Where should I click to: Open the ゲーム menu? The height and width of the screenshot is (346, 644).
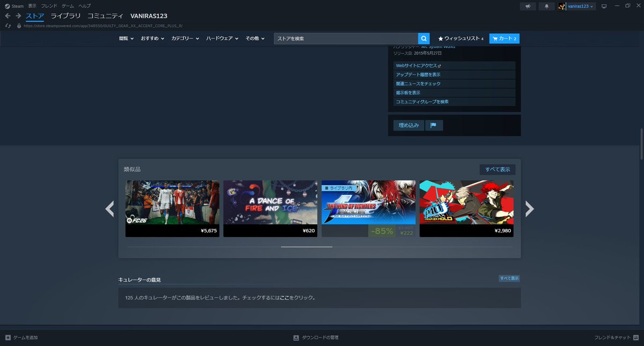[68, 6]
